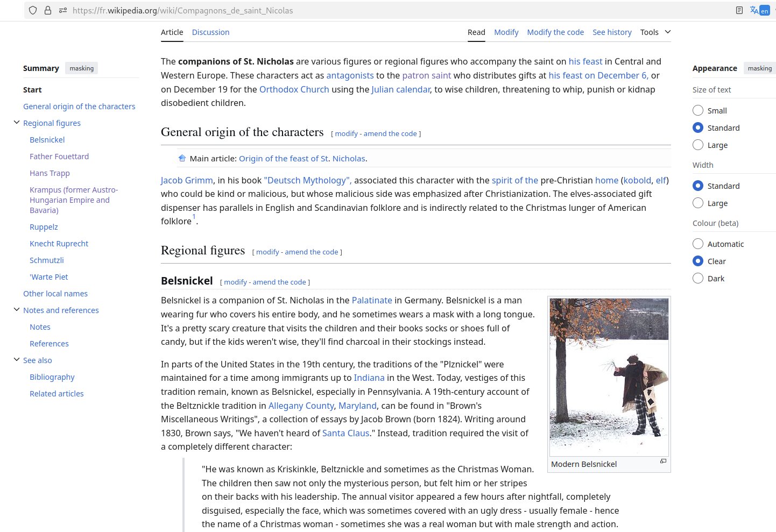
Task: Open the See history tab
Action: coord(612,32)
